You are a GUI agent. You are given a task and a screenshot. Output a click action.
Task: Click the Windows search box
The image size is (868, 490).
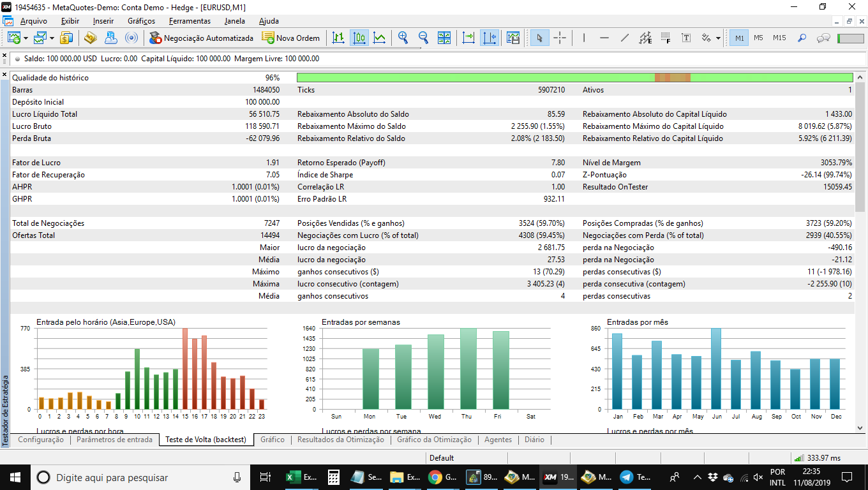[140, 477]
